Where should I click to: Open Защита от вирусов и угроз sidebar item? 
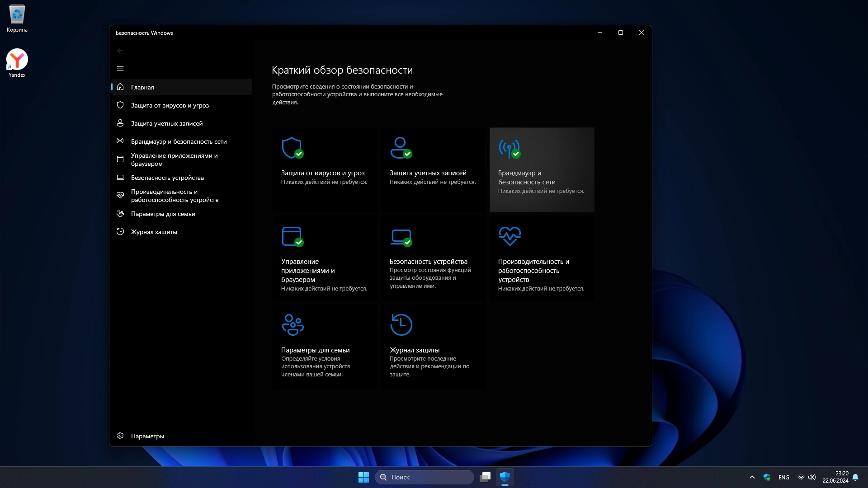point(170,105)
